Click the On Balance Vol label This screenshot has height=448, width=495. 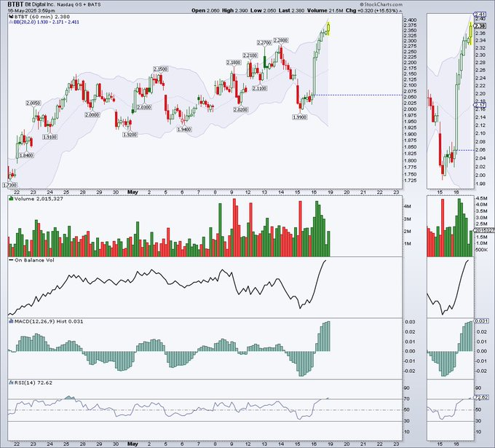tap(34, 260)
